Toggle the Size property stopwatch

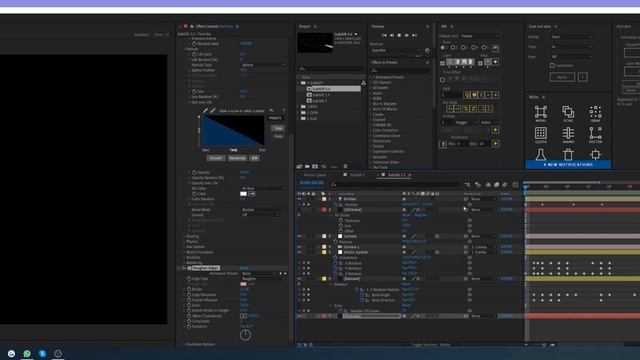(x=194, y=91)
